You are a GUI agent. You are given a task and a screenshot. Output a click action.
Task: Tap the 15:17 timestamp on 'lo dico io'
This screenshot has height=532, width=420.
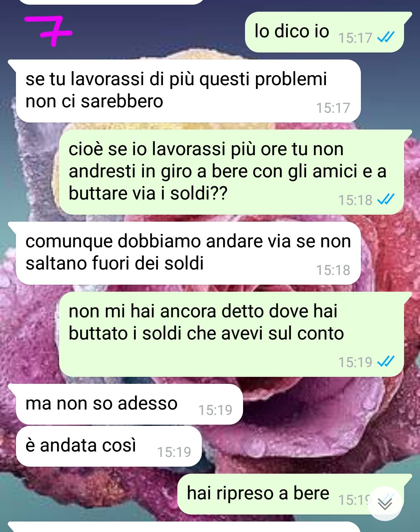tap(355, 38)
